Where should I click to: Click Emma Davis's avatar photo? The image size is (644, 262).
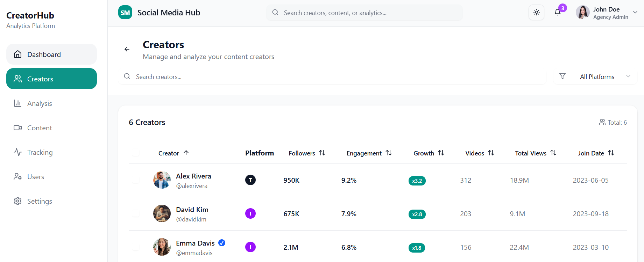[x=162, y=247]
